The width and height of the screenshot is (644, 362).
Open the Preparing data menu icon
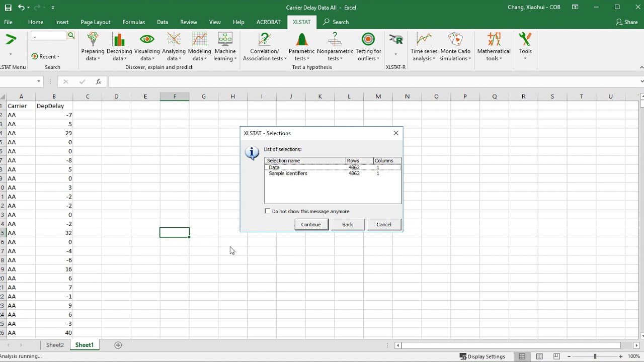[x=93, y=39]
